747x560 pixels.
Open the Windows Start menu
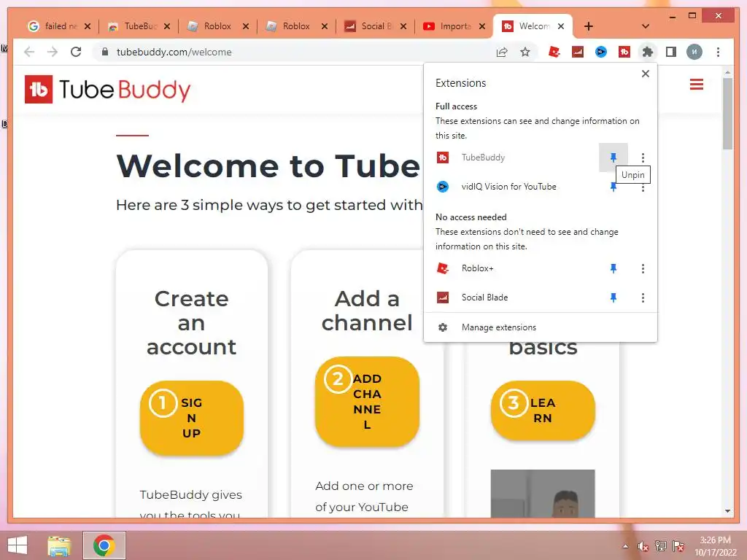click(x=18, y=545)
